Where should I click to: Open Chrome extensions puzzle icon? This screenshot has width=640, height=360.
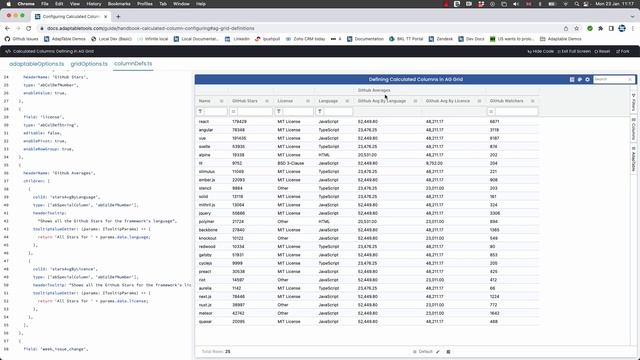pos(600,28)
